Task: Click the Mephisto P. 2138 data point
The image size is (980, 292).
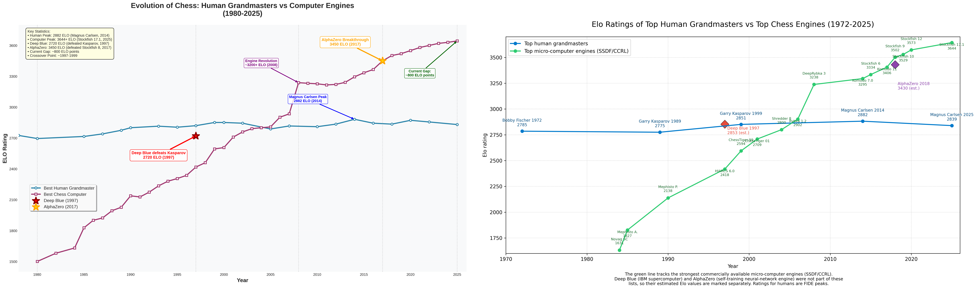Action: coord(668,198)
